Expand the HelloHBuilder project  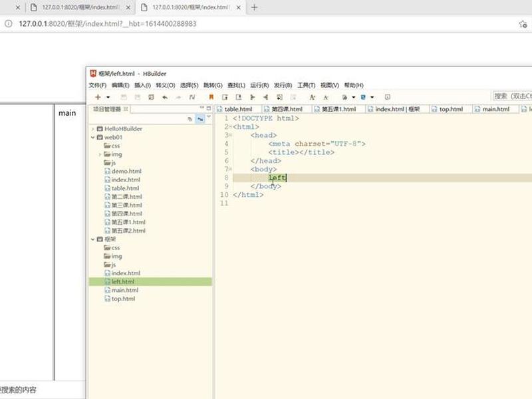(x=92, y=129)
